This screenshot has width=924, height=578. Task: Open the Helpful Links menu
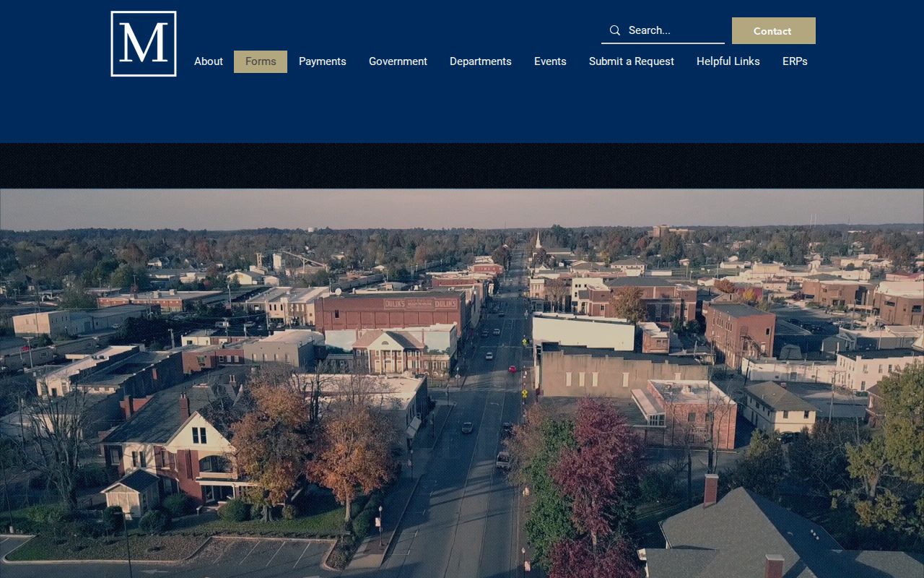point(728,61)
